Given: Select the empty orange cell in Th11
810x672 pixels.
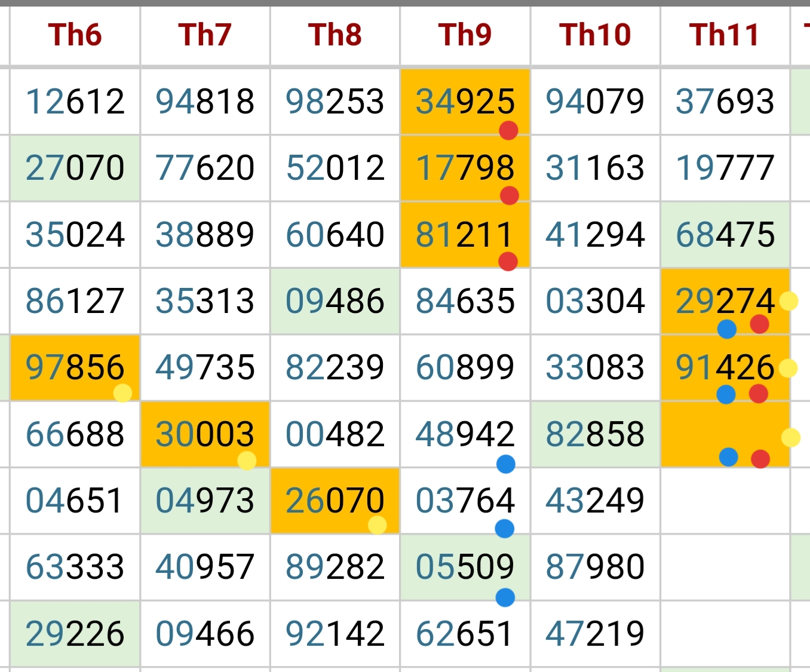Looking at the screenshot, I should (x=725, y=434).
